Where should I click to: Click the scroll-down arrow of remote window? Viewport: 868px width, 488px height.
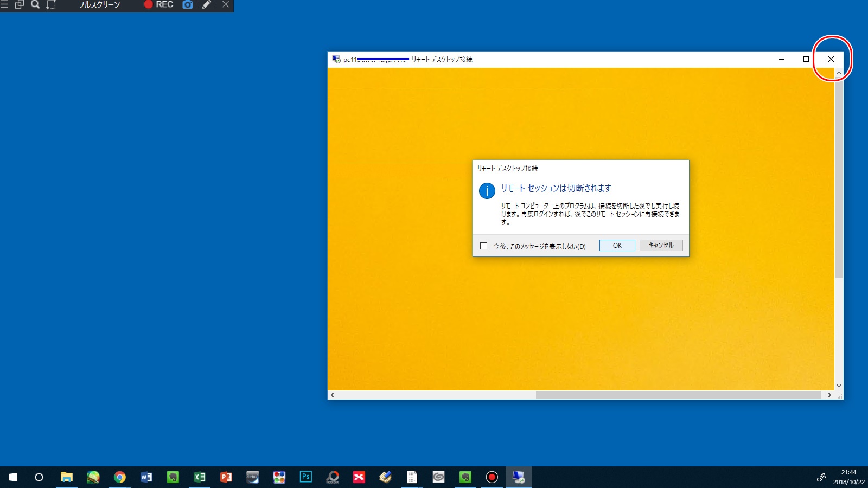(x=839, y=386)
